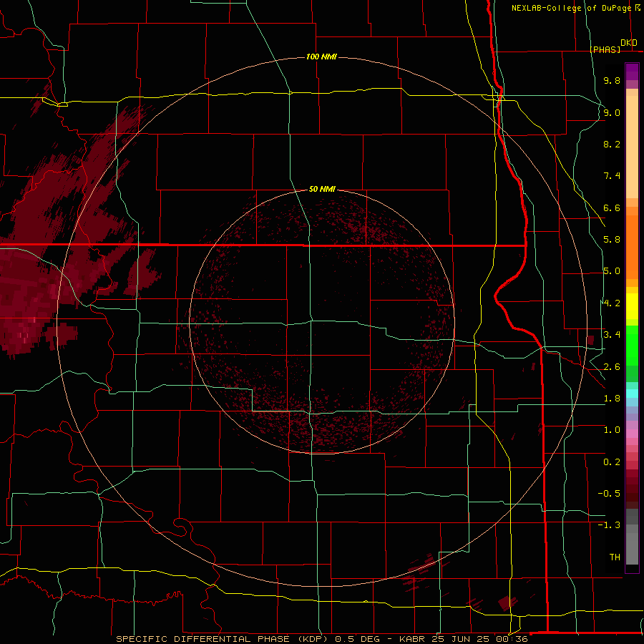Viewport: 644px width, 644px height.
Task: Select the 7.4 color scale value
Action: point(612,176)
